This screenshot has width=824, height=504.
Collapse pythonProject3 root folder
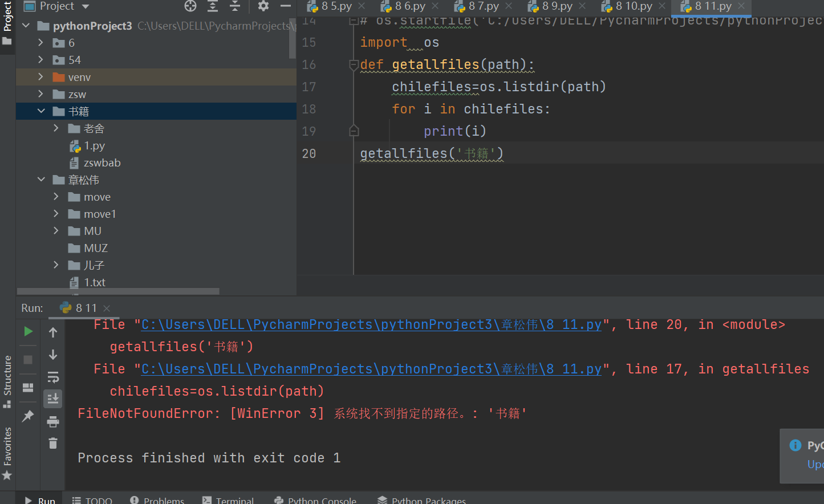26,26
